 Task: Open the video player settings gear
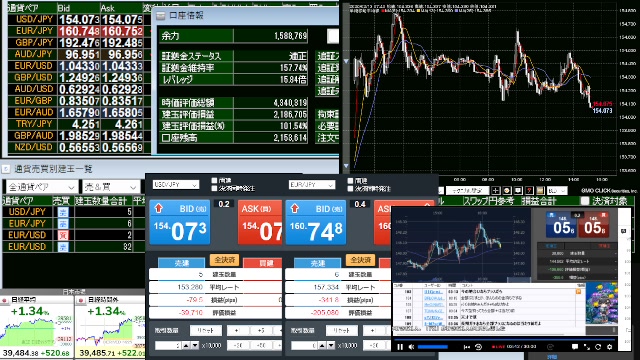pyautogui.click(x=610, y=347)
